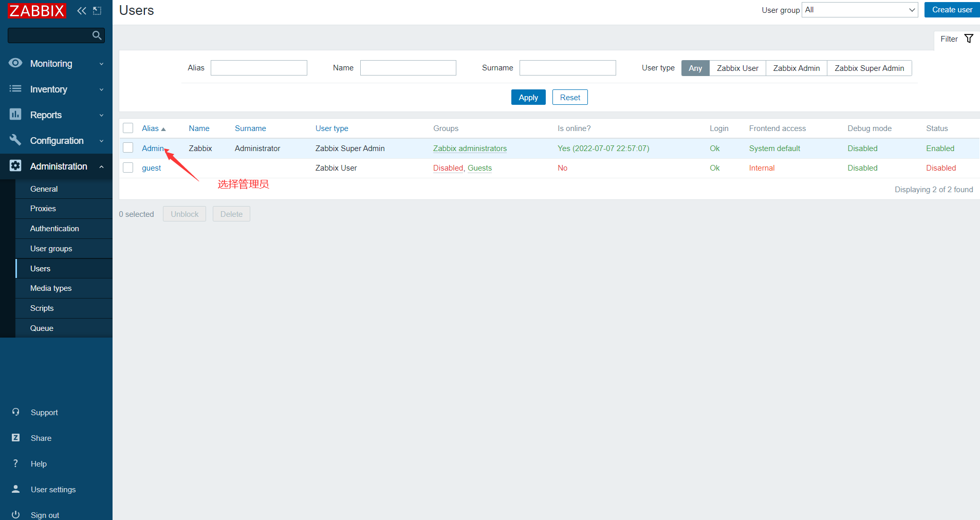Expand the Configuration menu chevron

[101, 141]
